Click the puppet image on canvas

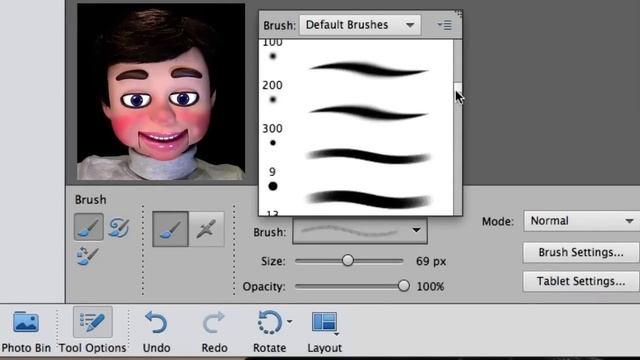click(x=161, y=92)
